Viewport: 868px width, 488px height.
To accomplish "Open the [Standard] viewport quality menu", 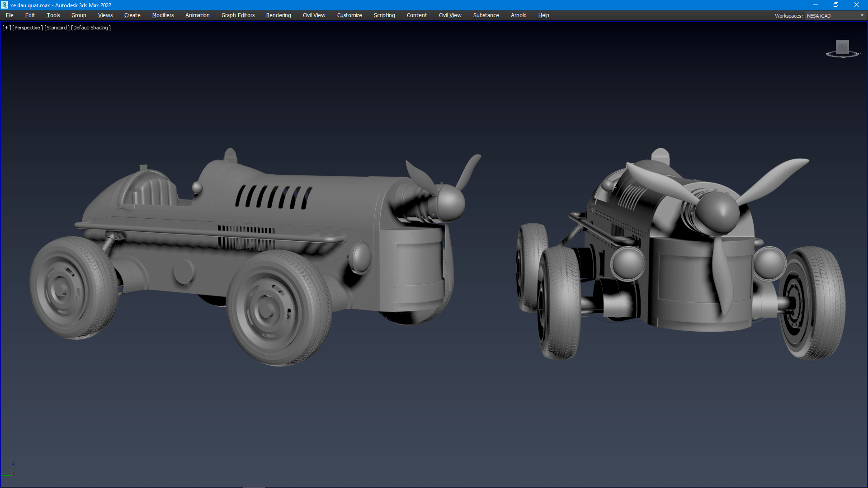I will pos(57,28).
